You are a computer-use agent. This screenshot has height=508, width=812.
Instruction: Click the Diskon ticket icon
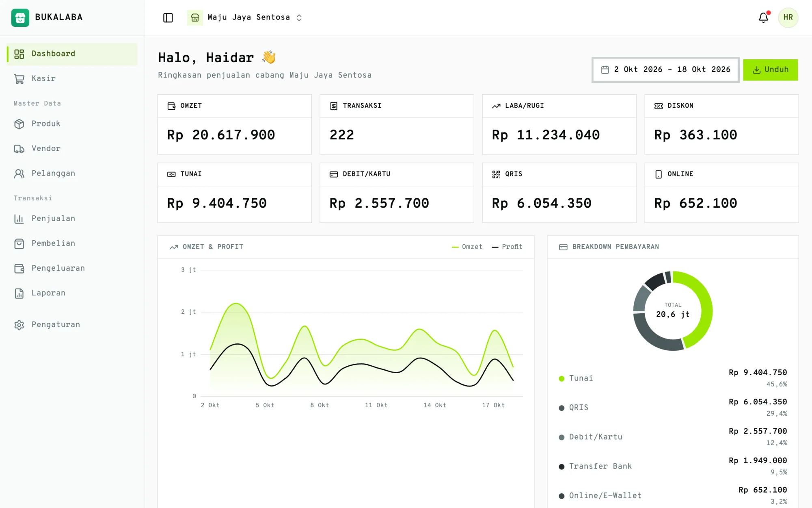(659, 106)
